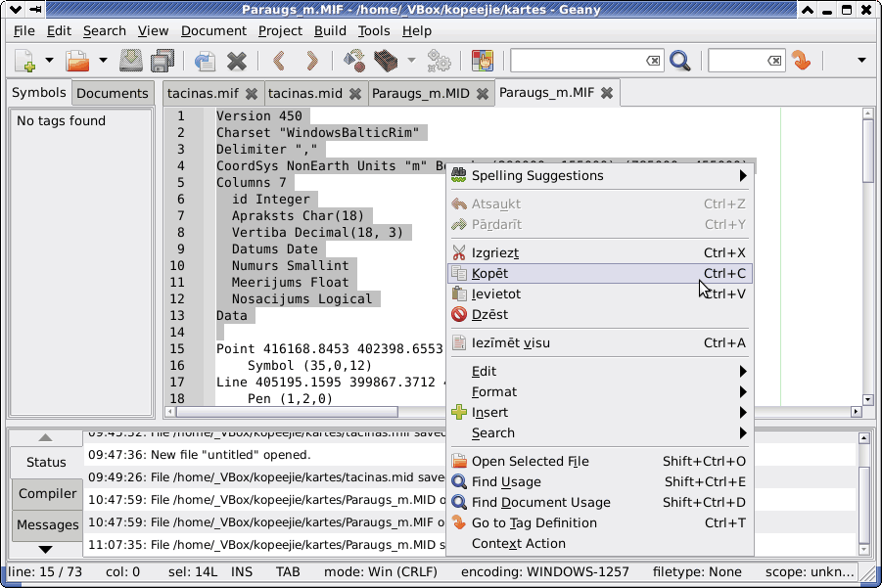Click the Compile toolbar icon

tap(354, 60)
